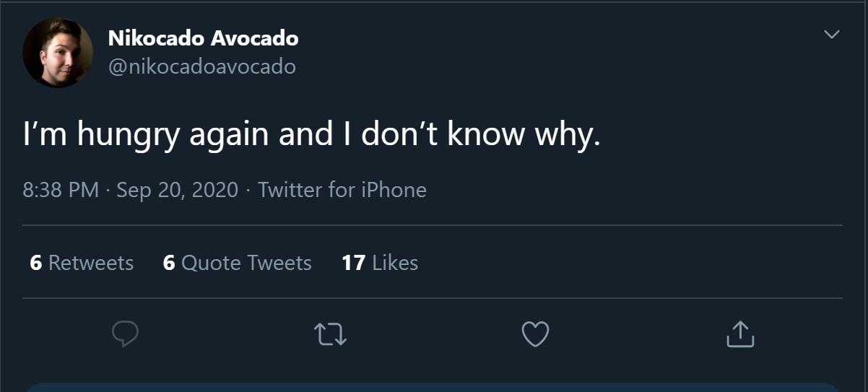Screen dimensions: 868x392
Task: Open the Twitter for iPhone source link
Action: tap(342, 190)
